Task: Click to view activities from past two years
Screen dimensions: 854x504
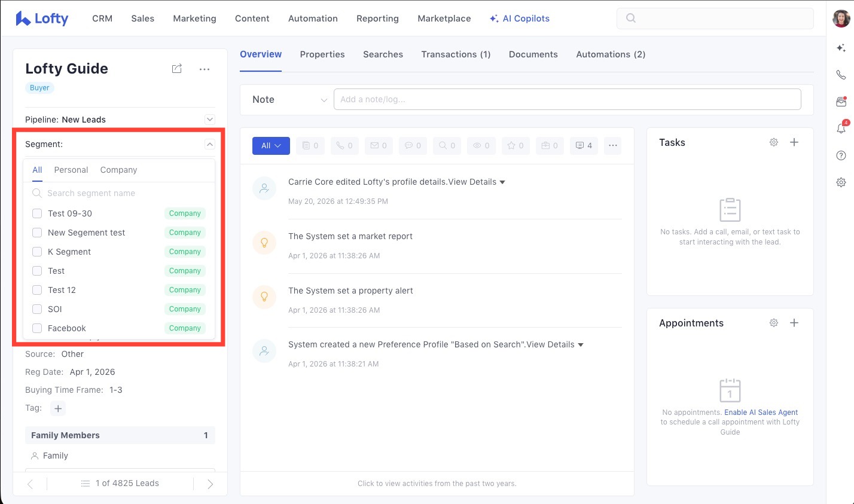Action: coord(437,484)
